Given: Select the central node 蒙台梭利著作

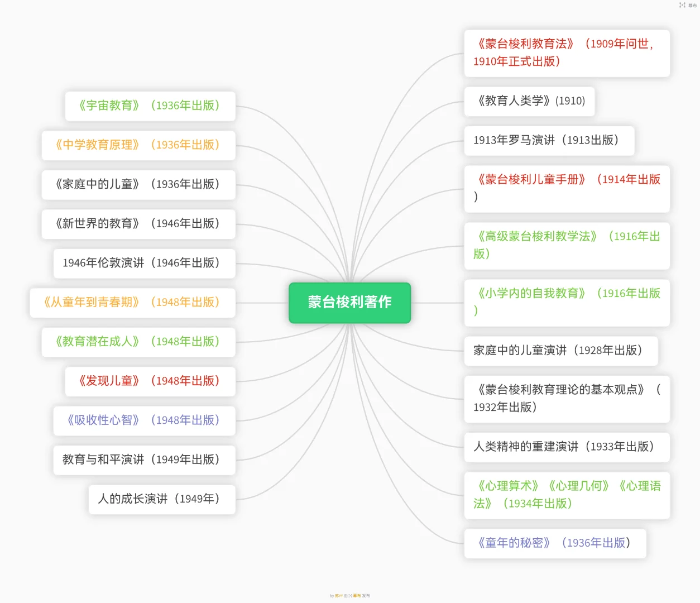Looking at the screenshot, I should pos(350,303).
